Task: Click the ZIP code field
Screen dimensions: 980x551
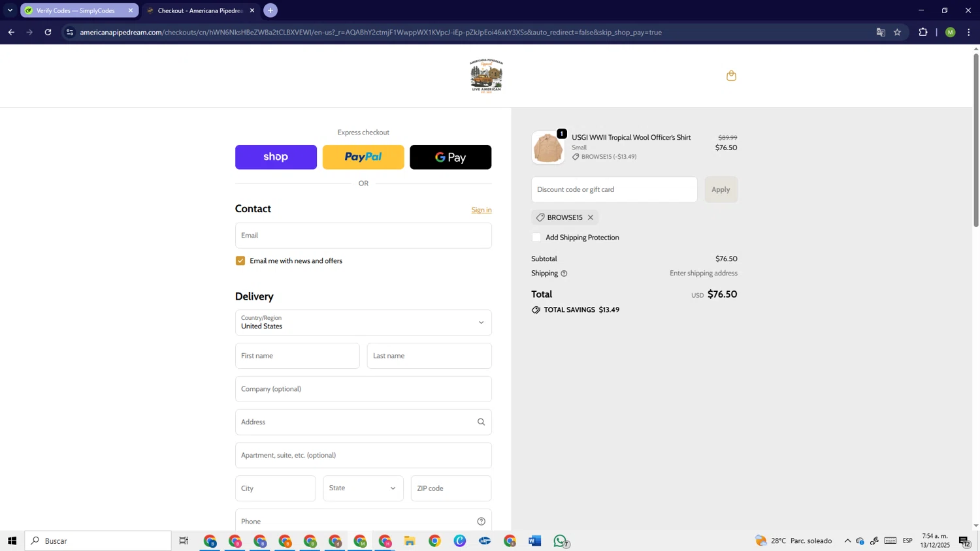Action: 451,488
